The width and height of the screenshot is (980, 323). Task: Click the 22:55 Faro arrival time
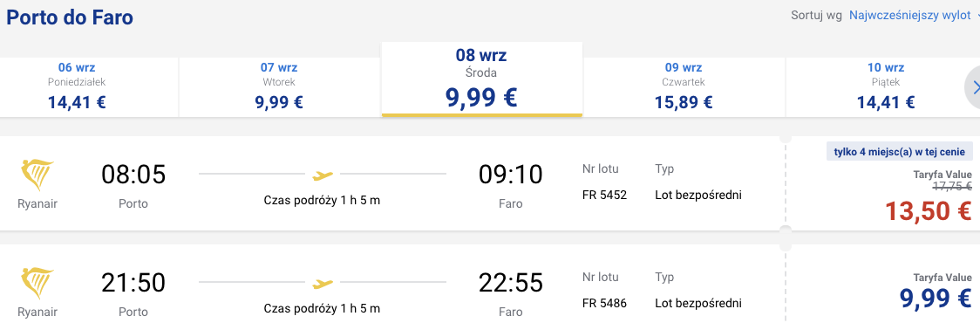[511, 283]
